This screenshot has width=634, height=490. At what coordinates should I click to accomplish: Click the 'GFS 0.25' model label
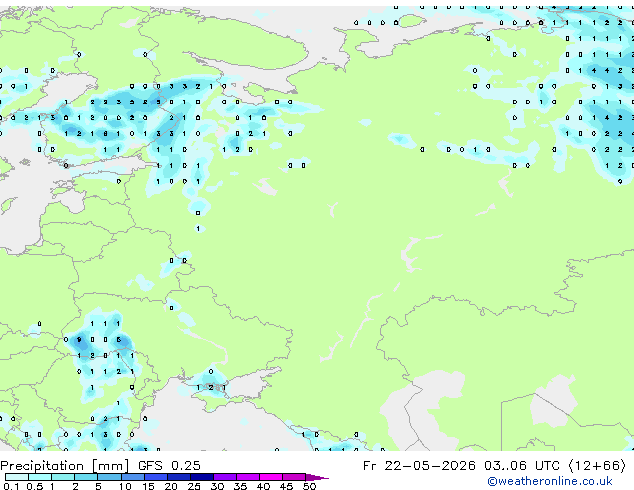[x=169, y=466]
